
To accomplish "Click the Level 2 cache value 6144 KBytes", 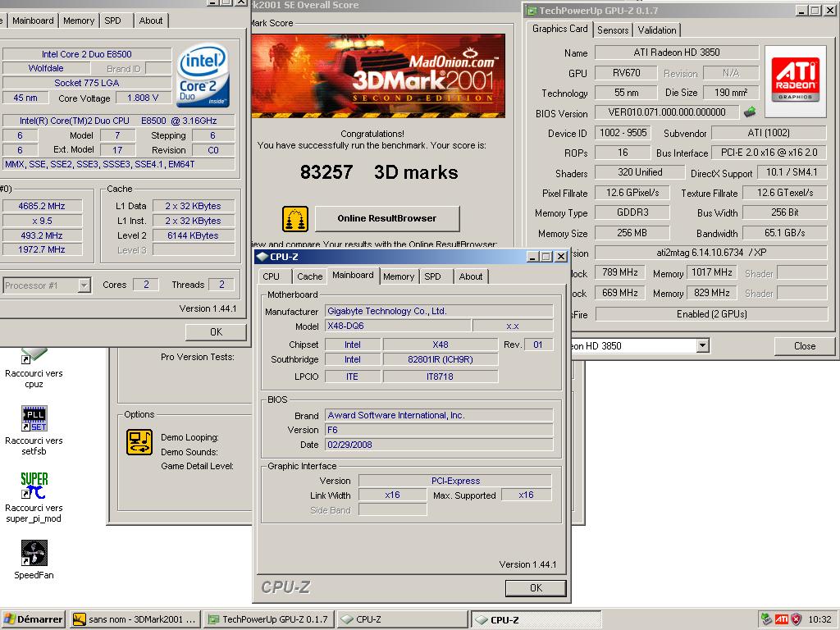I will point(193,235).
